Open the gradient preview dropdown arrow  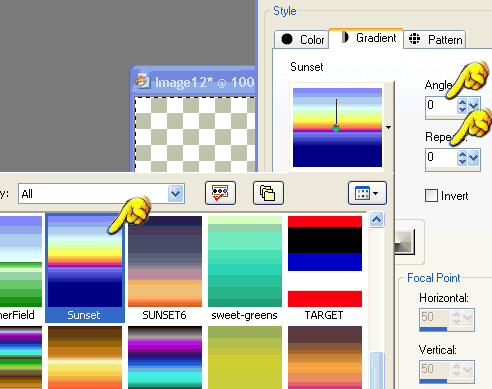(388, 127)
